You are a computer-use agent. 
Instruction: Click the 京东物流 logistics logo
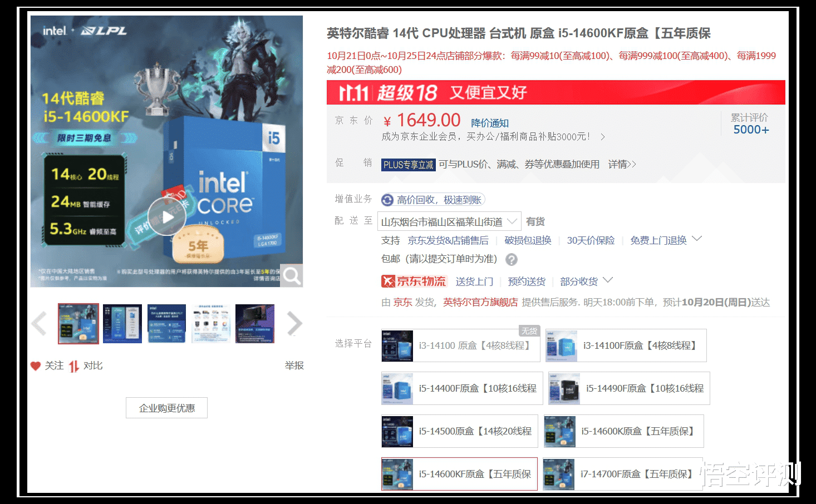[413, 281]
